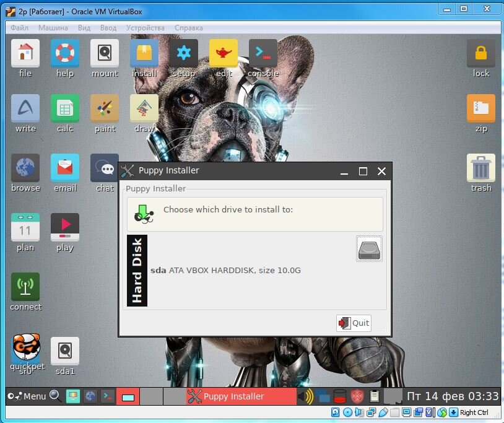Open the Вид menu
Viewport: 504px width, 423px height.
(x=84, y=28)
